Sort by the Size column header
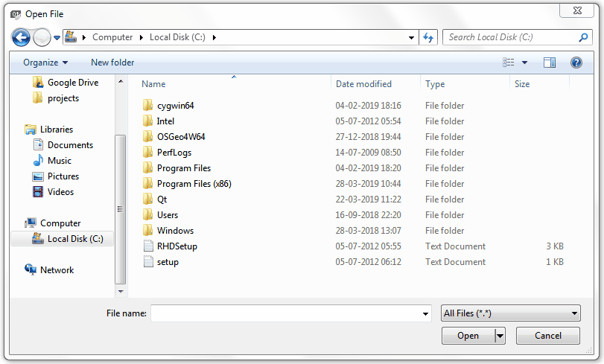Image resolution: width=604 pixels, height=364 pixels. pos(522,84)
